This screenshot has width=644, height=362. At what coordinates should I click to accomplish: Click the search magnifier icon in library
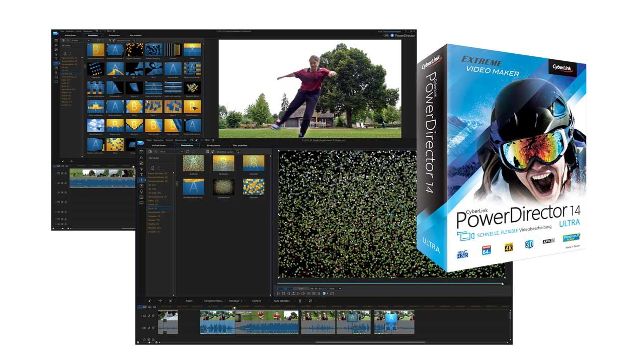point(238,151)
